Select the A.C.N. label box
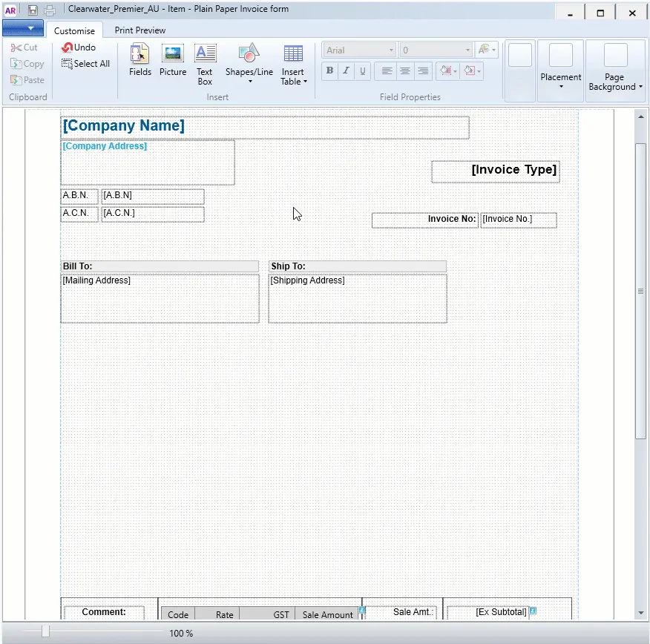Screen dimensions: 650x644 79,214
